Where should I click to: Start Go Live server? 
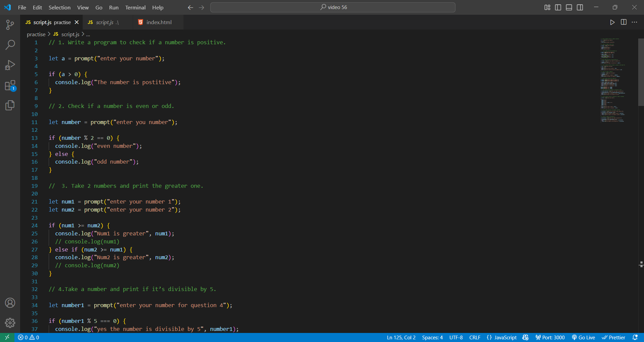pos(584,337)
